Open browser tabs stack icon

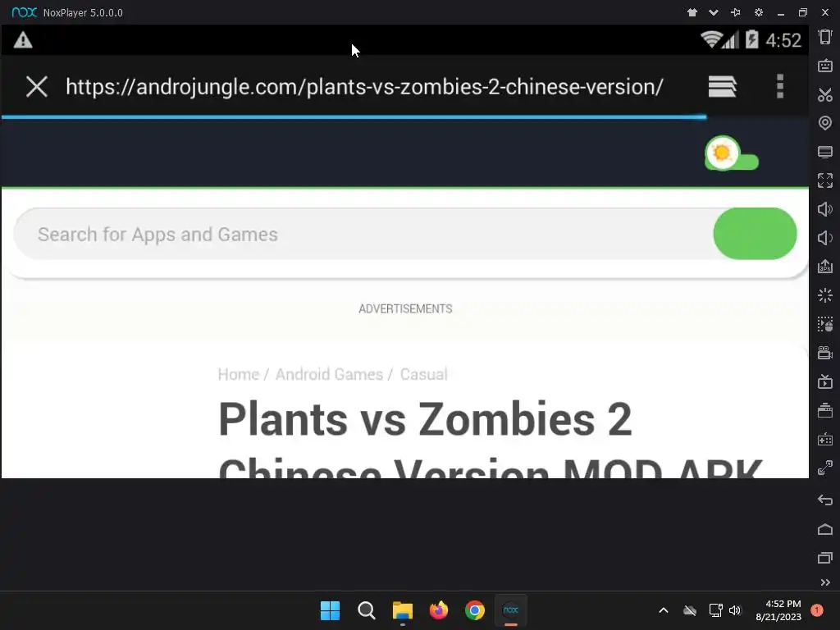click(722, 86)
